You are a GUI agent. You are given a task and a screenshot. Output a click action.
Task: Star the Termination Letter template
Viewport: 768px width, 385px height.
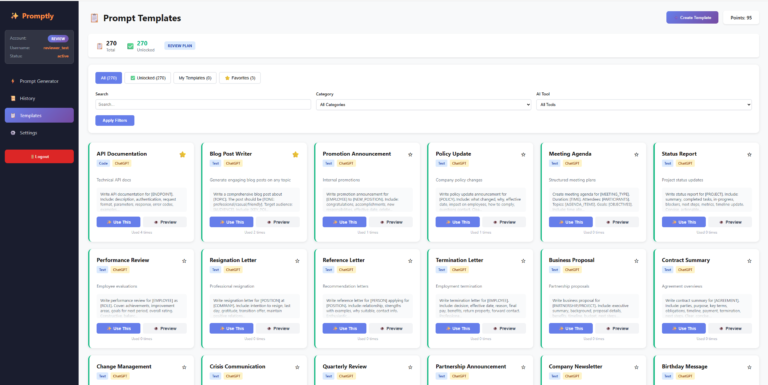pos(523,261)
